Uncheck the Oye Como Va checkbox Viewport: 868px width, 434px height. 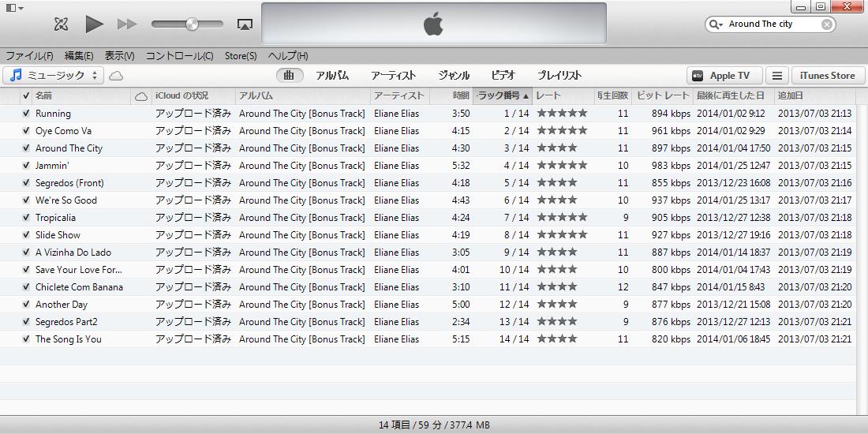coord(26,131)
